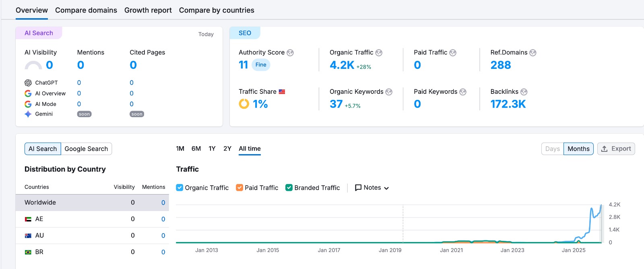Click the Fine authority badge
Screen dimensions: 644x269
click(261, 65)
